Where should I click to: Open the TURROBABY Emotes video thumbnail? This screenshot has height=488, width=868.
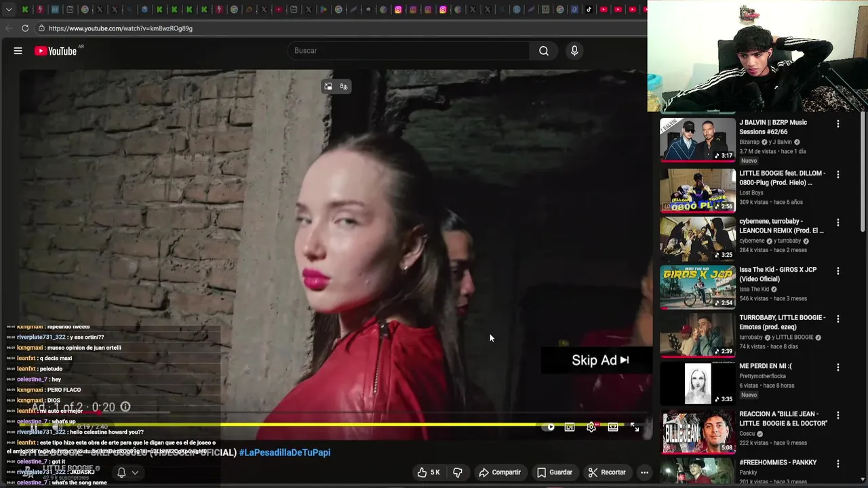click(x=698, y=335)
